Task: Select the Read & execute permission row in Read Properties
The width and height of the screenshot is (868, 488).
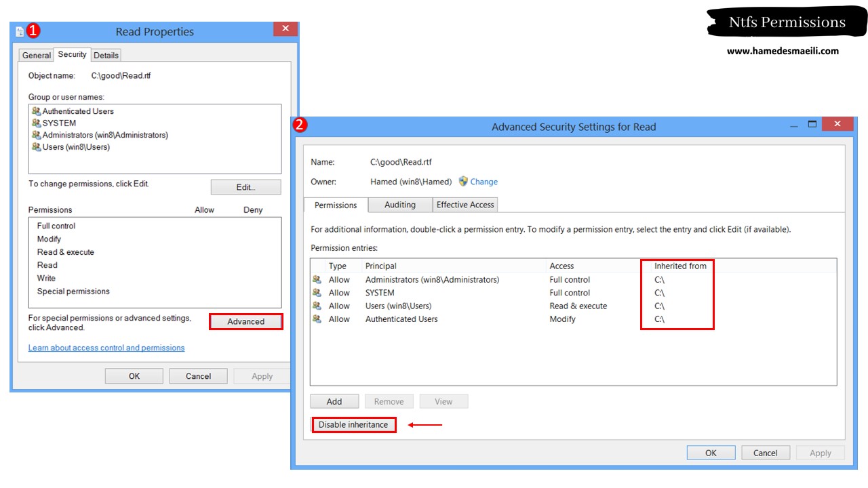Action: click(x=155, y=252)
